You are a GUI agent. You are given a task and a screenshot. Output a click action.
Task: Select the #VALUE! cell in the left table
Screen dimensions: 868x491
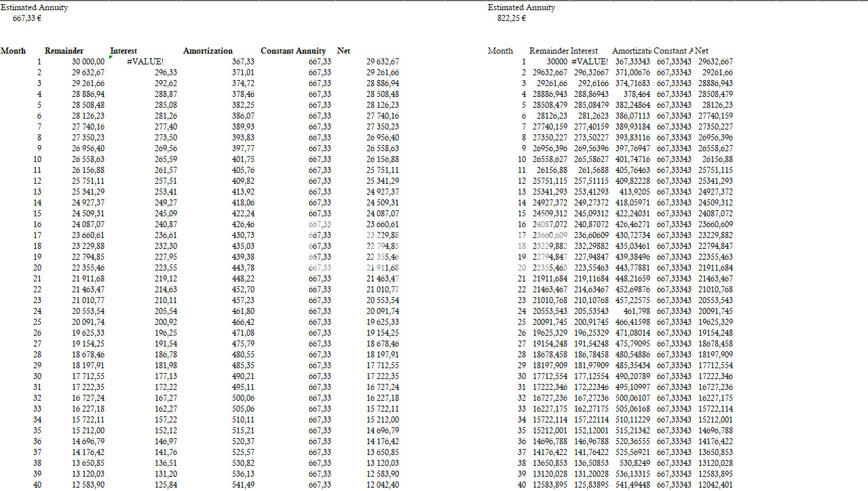tap(145, 62)
